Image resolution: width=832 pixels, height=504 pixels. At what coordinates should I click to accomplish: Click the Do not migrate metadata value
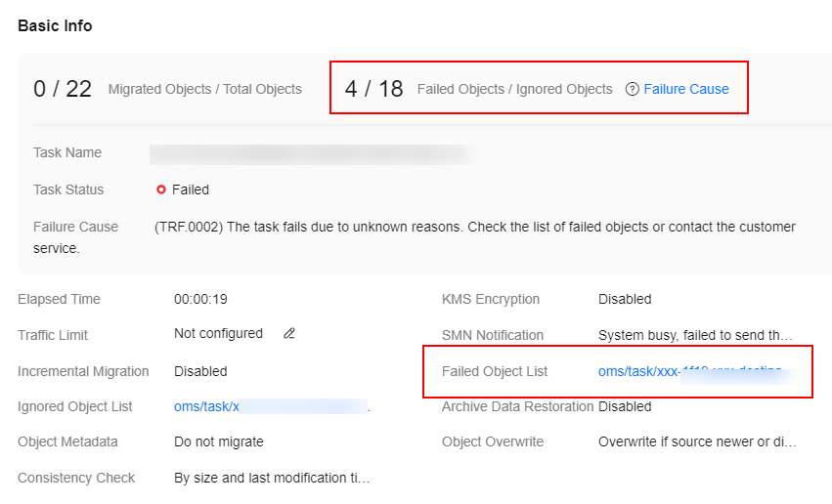219,441
